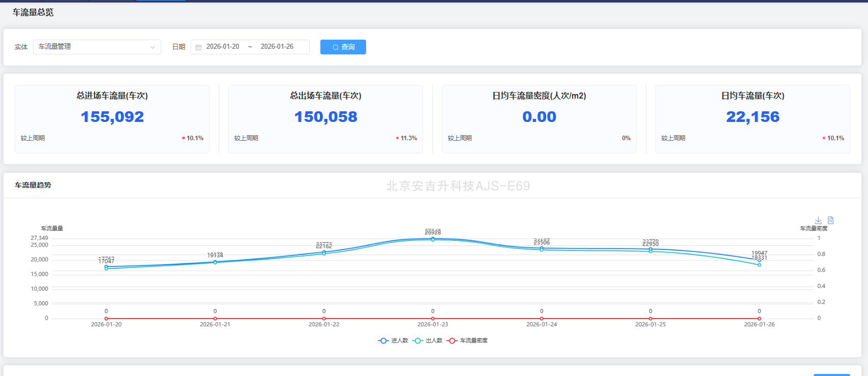Click the red density point on 2026-01-24
Screen dimensions: 868x376
click(x=542, y=319)
